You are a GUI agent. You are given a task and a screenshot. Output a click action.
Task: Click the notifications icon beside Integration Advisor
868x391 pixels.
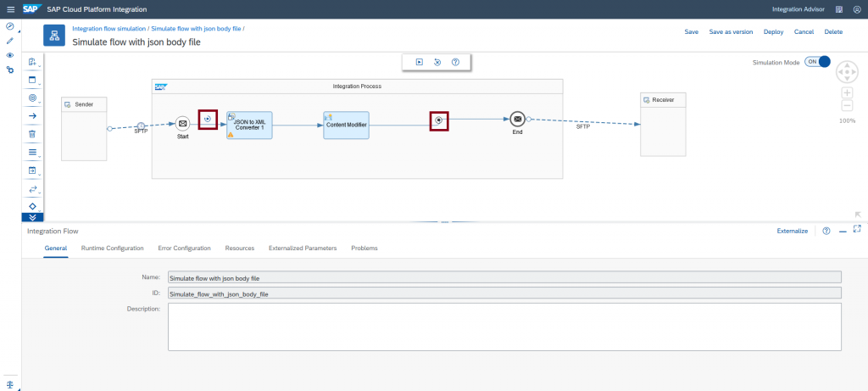pyautogui.click(x=840, y=9)
